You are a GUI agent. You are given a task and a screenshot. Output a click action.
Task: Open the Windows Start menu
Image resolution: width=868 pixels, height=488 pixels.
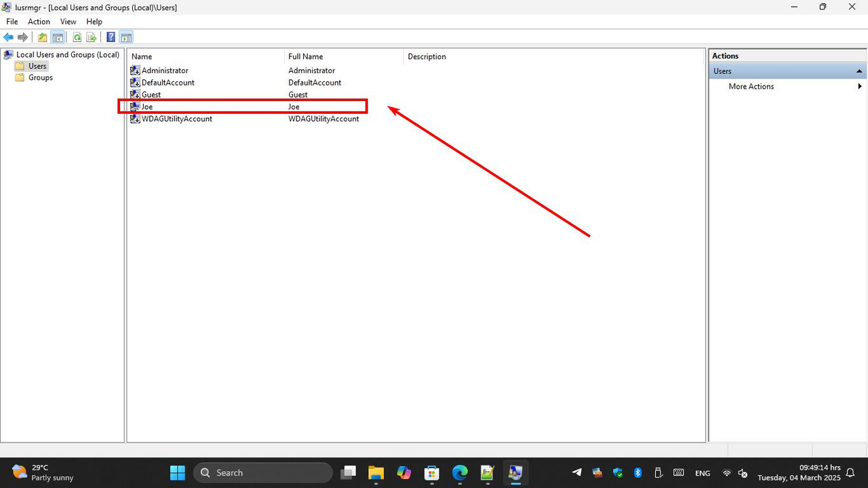pos(178,472)
